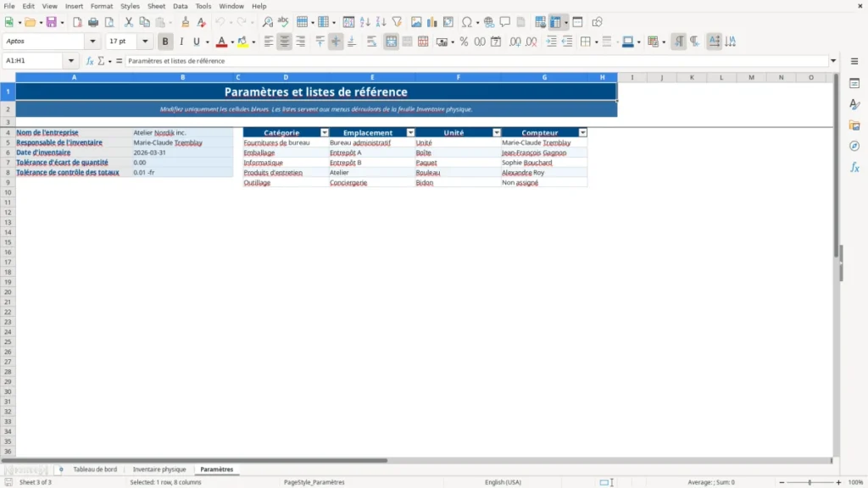The height and width of the screenshot is (488, 868).
Task: Click the Name Box cell reference field
Action: coord(34,61)
